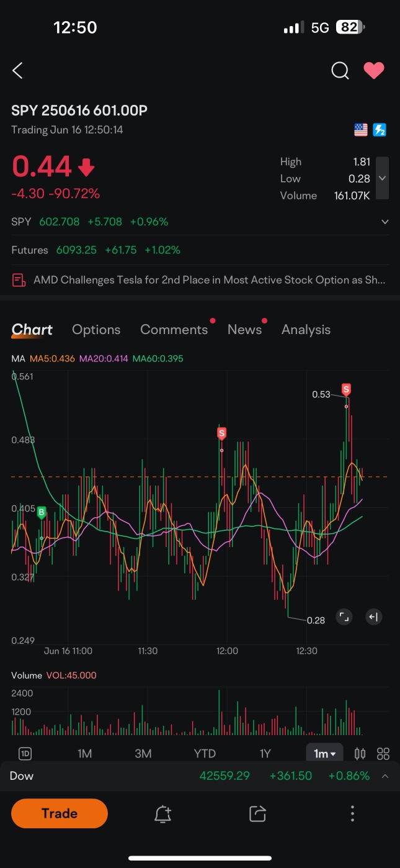Tap the S sell marker near 12:00
The height and width of the screenshot is (868, 400).
pyautogui.click(x=221, y=433)
